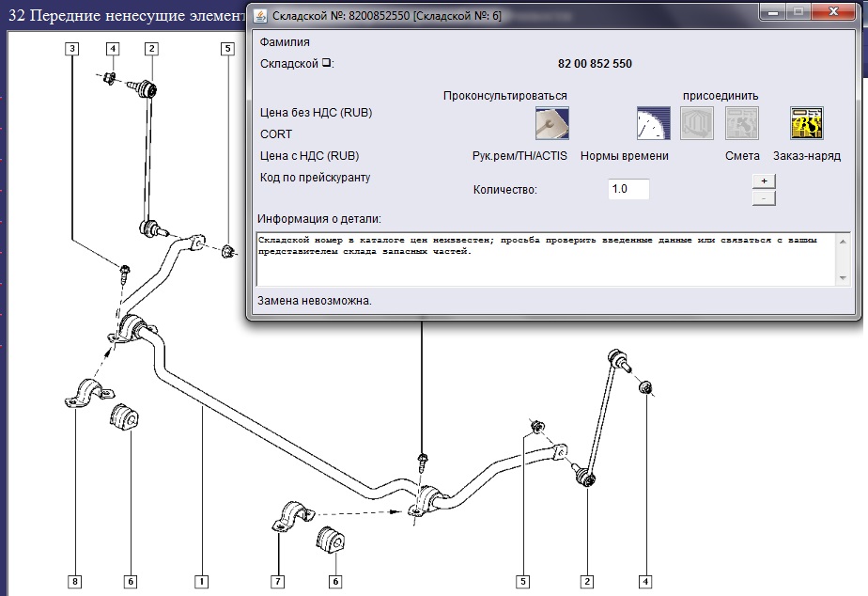Close the Складской № dialog window
Image resolution: width=868 pixels, height=596 pixels.
834,12
